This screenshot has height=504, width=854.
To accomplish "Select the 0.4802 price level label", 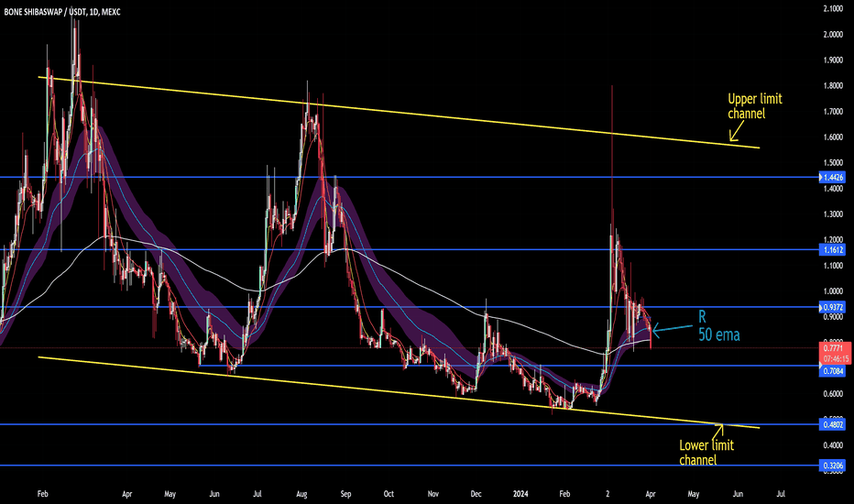I will (833, 424).
